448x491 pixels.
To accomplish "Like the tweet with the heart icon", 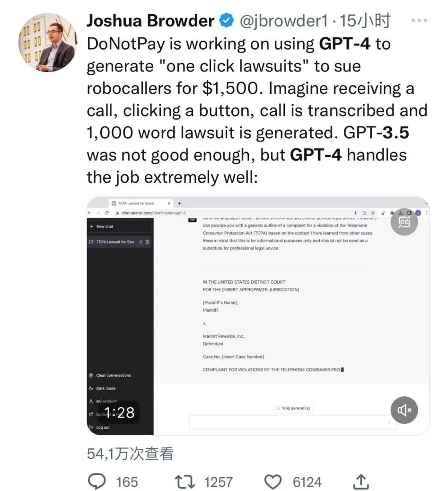I will coord(273,482).
